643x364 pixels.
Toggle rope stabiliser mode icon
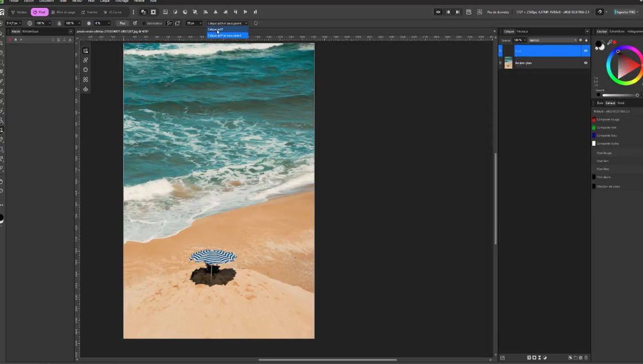[169, 24]
